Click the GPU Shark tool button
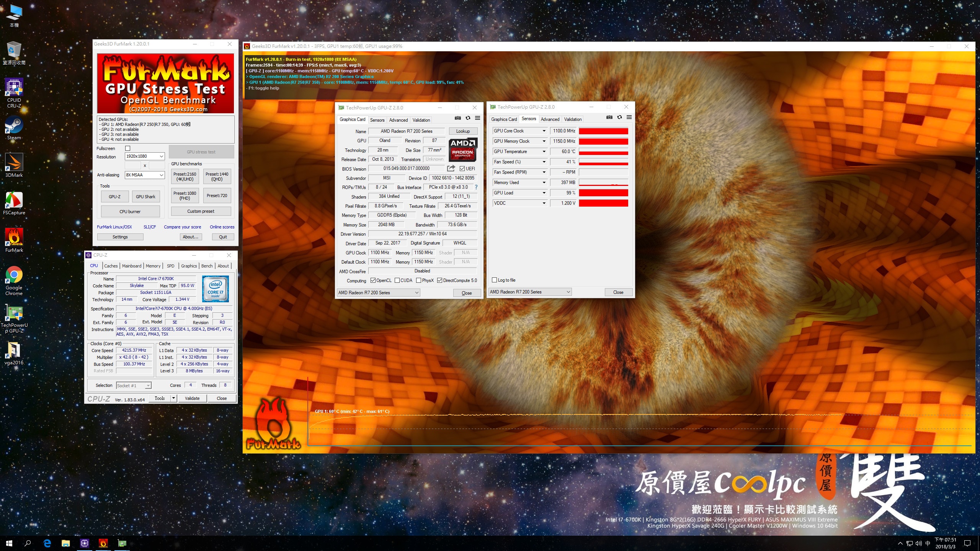980x551 pixels. tap(145, 197)
